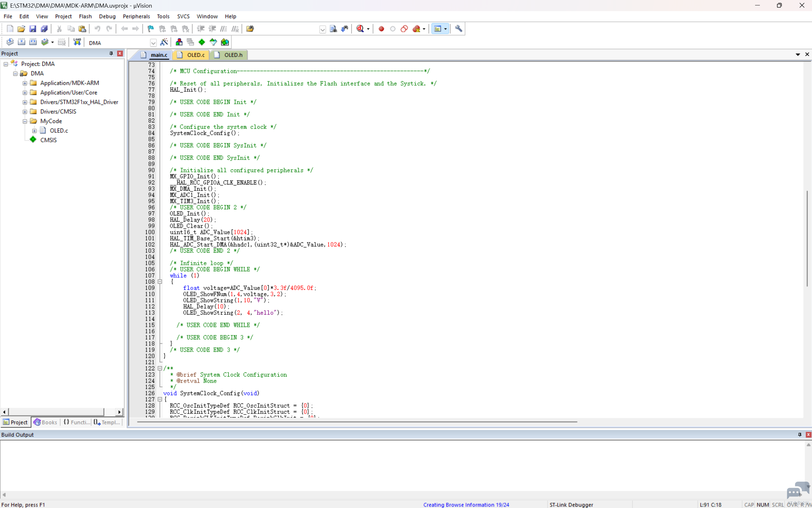Image resolution: width=812 pixels, height=508 pixels.
Task: Toggle auto-hide pin on Project panel
Action: point(111,53)
